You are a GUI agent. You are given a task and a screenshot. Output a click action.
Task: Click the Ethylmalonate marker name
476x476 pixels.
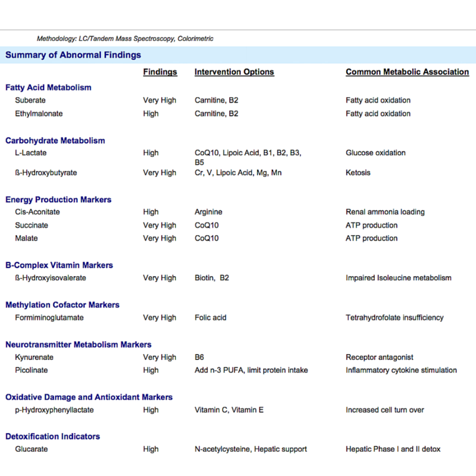(x=39, y=114)
